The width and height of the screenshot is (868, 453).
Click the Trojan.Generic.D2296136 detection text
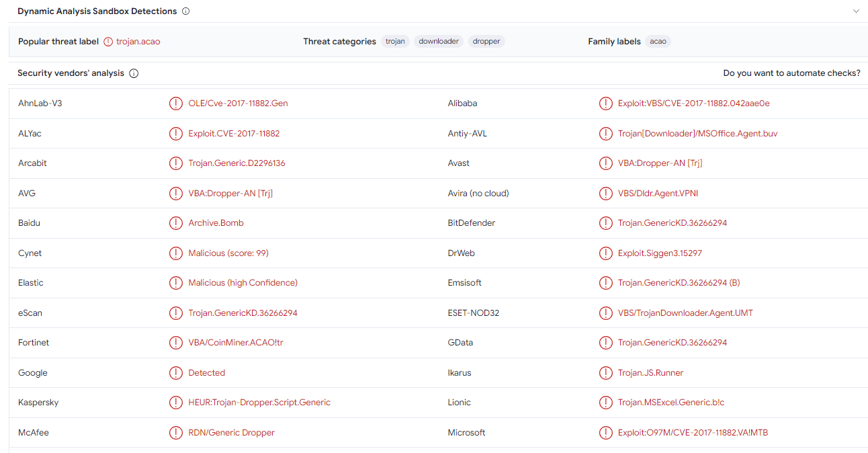(237, 163)
